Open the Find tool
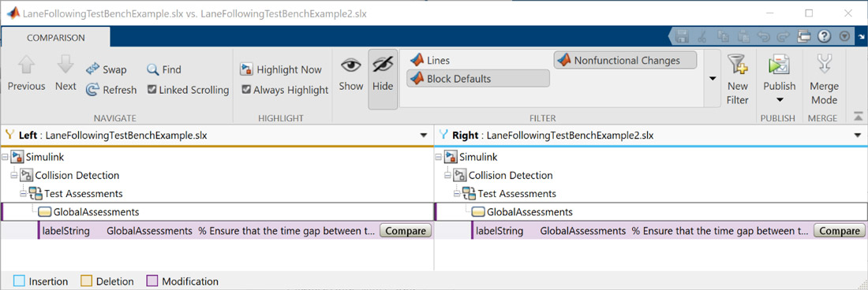Screen dimensions: 868x290 point(164,69)
